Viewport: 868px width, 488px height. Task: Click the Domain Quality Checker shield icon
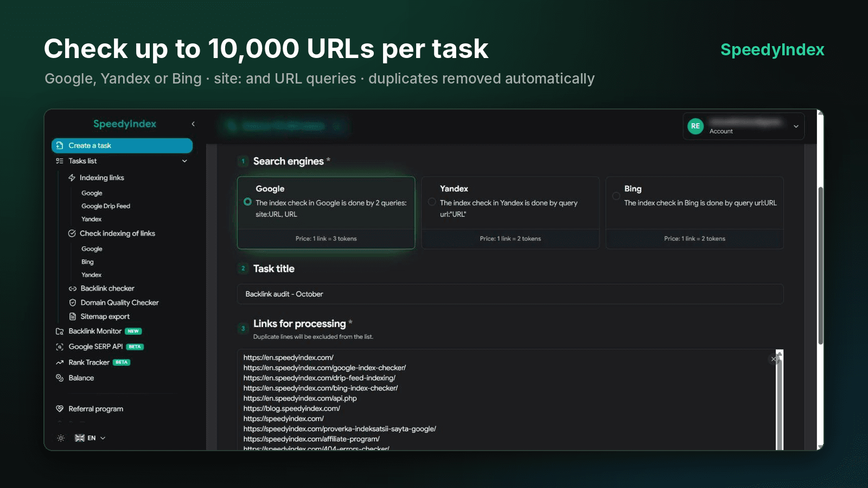(73, 303)
